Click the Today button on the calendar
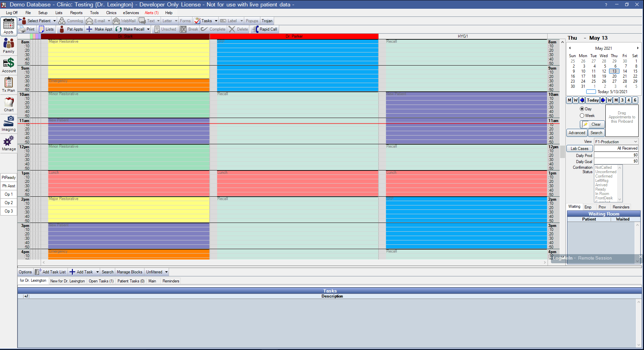 point(592,100)
